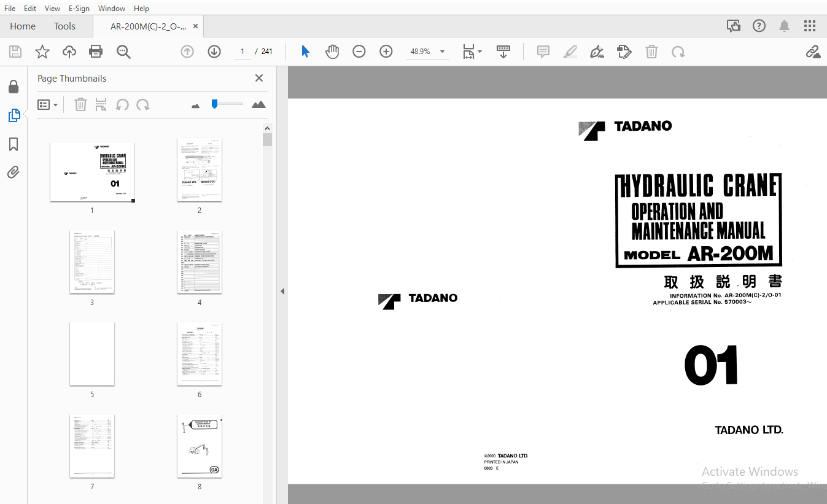Select page 2 thumbnail
Screen dimensions: 827x504
pos(200,170)
